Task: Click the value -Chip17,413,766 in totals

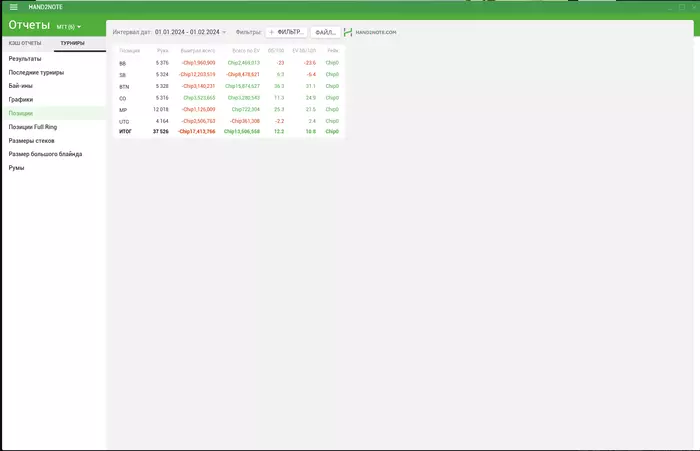Action: pos(196,132)
